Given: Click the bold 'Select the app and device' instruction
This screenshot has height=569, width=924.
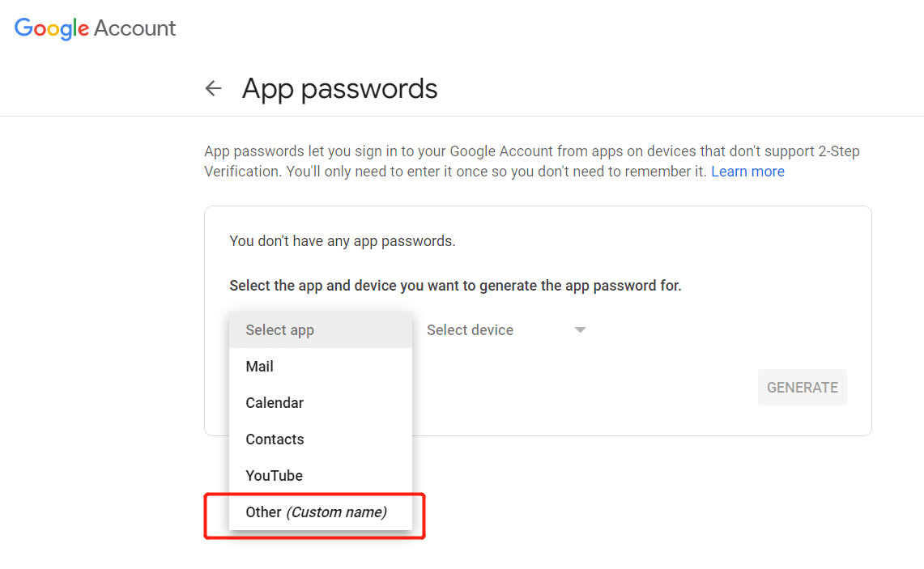Looking at the screenshot, I should click(x=455, y=286).
